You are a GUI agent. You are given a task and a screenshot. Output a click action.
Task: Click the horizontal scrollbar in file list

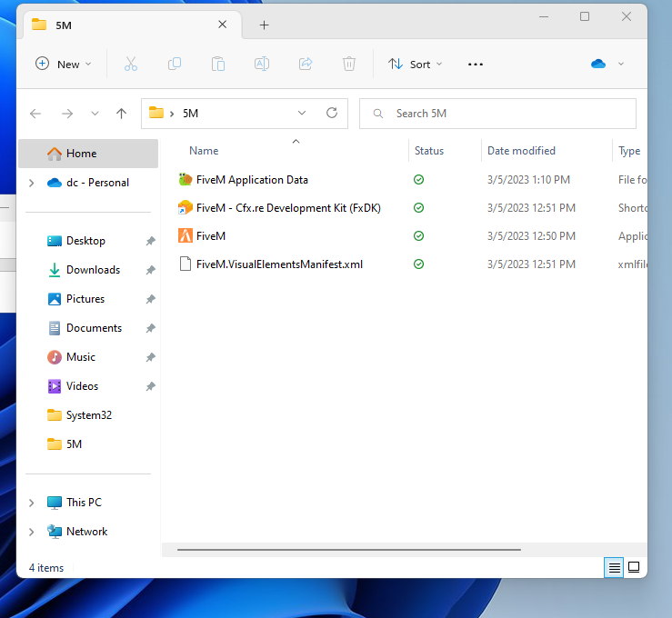click(x=349, y=550)
